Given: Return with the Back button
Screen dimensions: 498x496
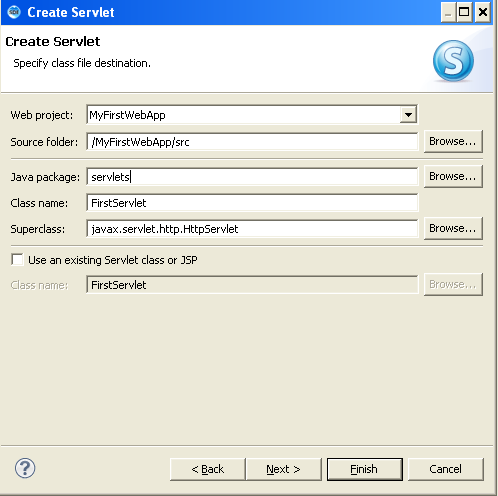Looking at the screenshot, I should [x=208, y=469].
